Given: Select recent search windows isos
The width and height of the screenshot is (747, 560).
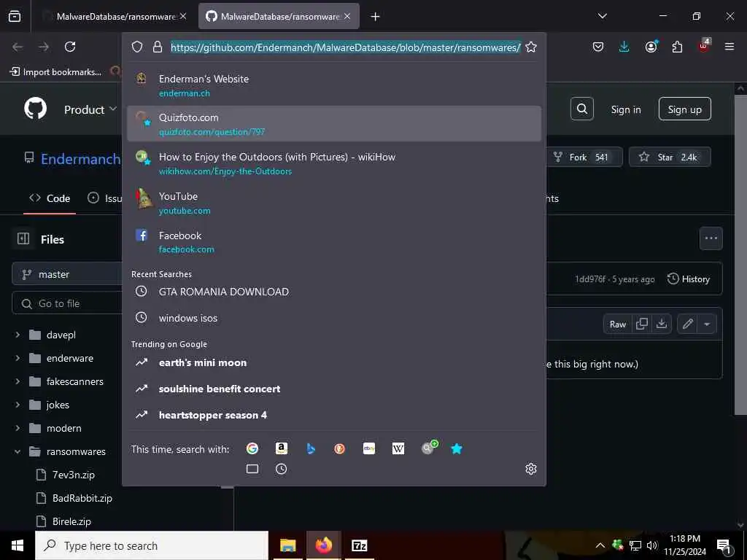Looking at the screenshot, I should coord(334,318).
